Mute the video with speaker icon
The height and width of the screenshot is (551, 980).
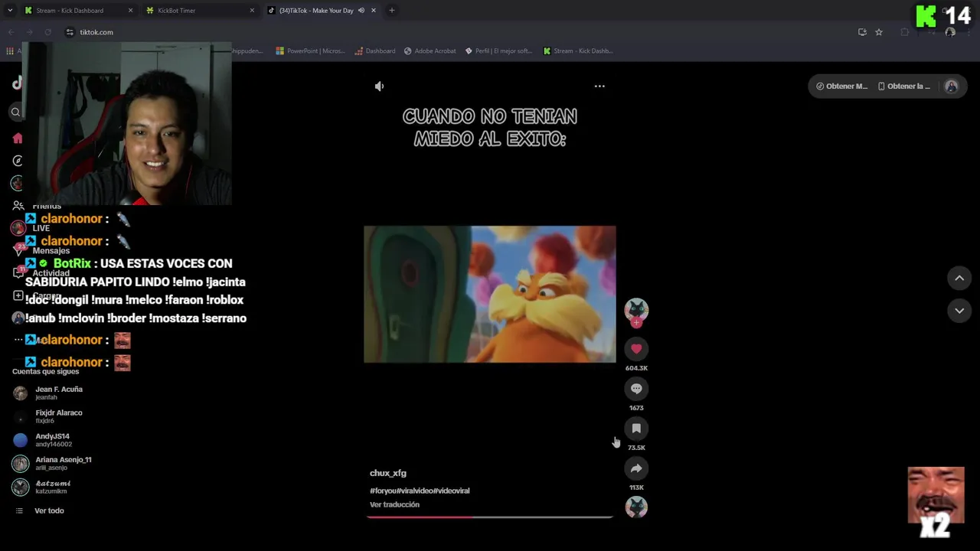379,86
